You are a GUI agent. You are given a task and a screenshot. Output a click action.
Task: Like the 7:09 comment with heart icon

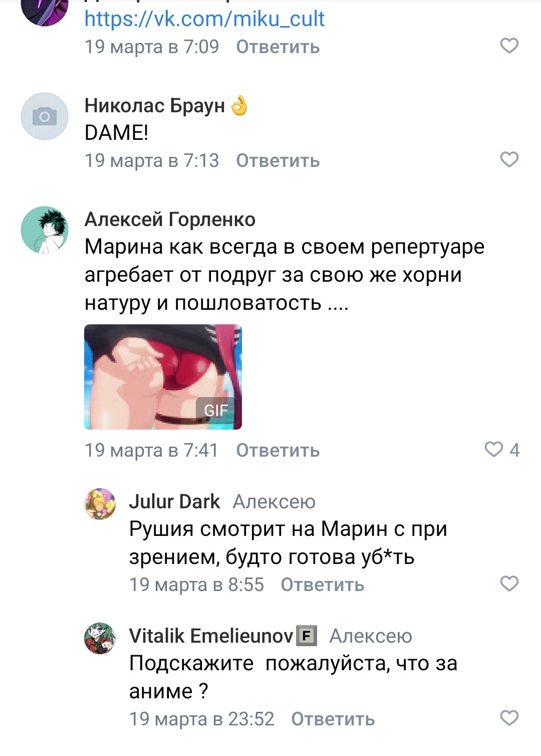[509, 46]
